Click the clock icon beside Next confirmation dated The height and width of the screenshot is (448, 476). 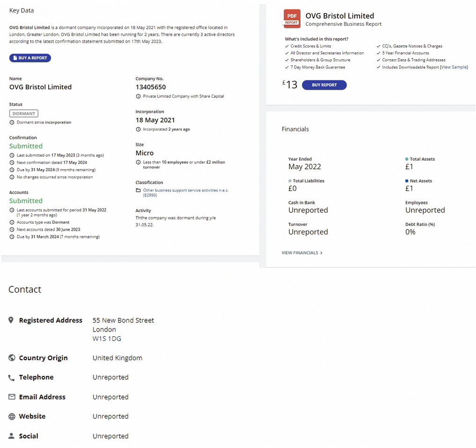click(x=12, y=162)
